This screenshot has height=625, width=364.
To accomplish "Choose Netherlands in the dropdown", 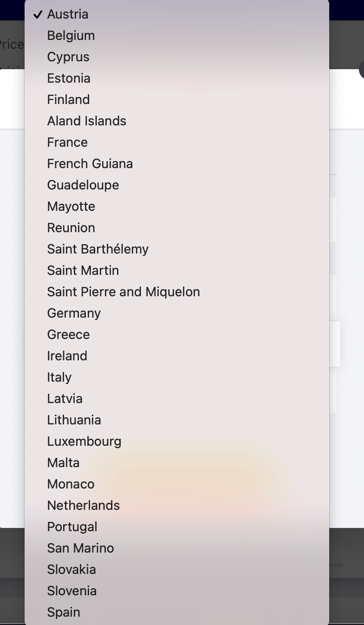I will point(84,506).
